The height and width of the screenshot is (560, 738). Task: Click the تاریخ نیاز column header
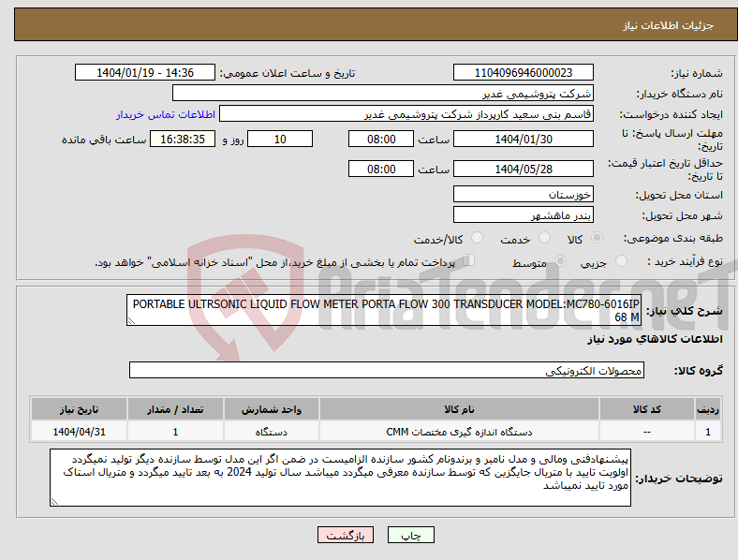79,409
